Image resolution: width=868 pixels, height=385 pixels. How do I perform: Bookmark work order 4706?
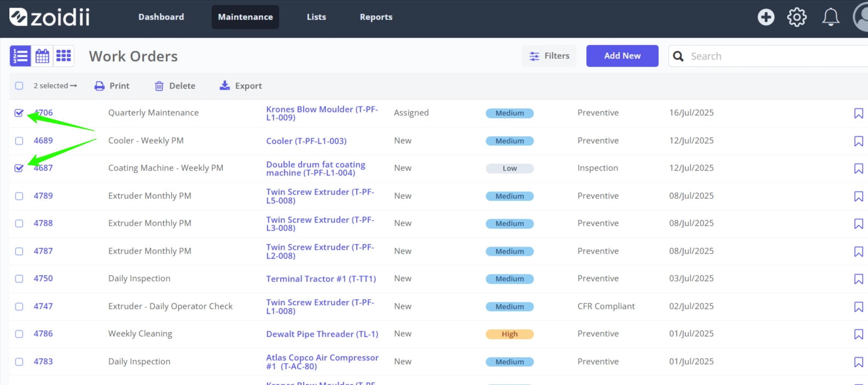pos(859,113)
